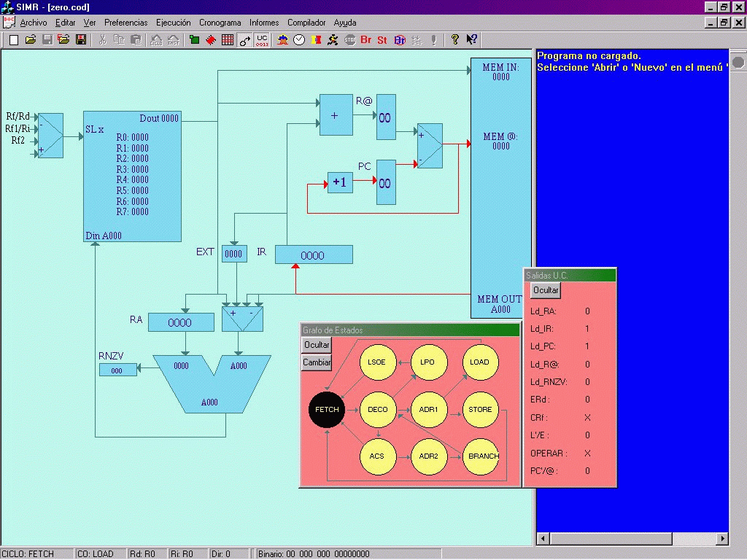The height and width of the screenshot is (560, 747).
Task: Click the new blank document icon
Action: [14, 39]
